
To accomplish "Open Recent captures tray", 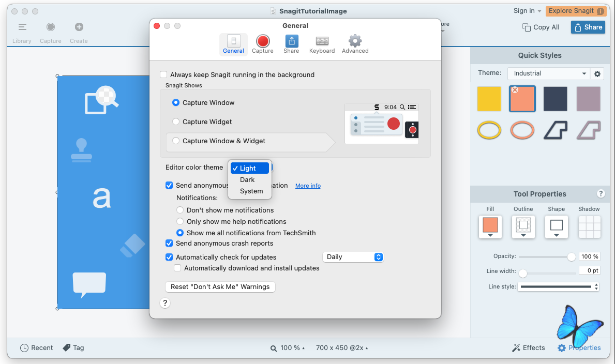I will (x=37, y=347).
